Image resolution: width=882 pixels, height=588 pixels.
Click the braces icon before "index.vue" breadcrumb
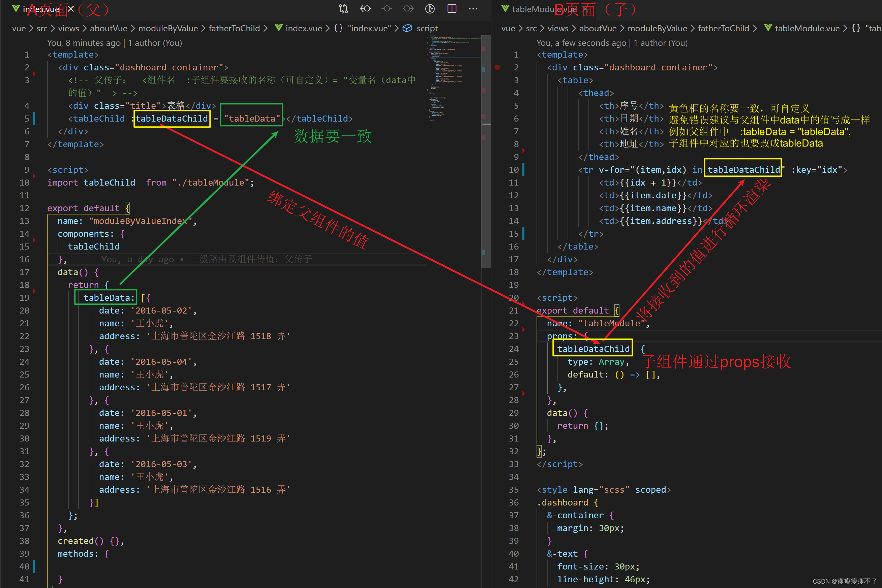pyautogui.click(x=338, y=28)
